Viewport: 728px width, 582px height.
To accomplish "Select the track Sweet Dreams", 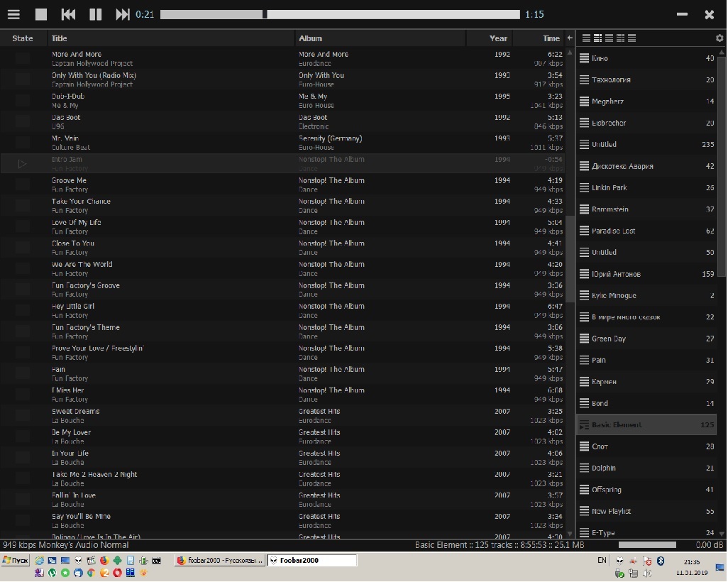I will pyautogui.click(x=282, y=416).
